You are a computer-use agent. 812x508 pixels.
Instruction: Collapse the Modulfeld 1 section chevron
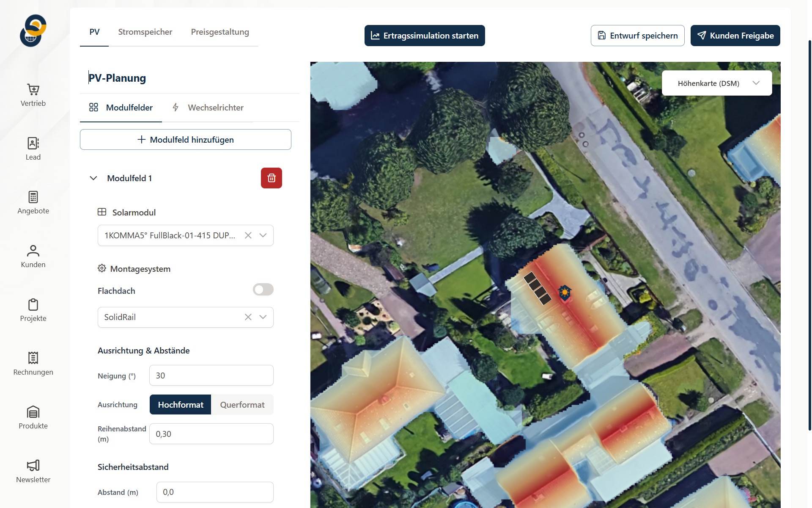tap(93, 178)
